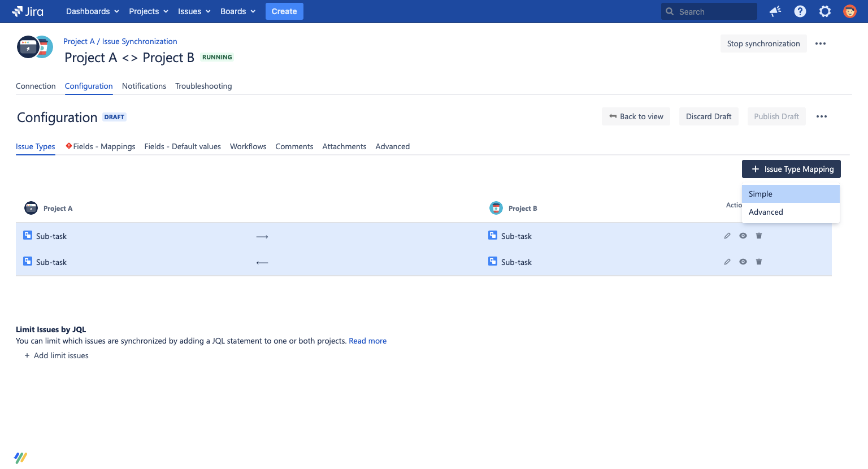Expand the Boards dropdown menu
This screenshot has width=868, height=469.
pyautogui.click(x=237, y=11)
